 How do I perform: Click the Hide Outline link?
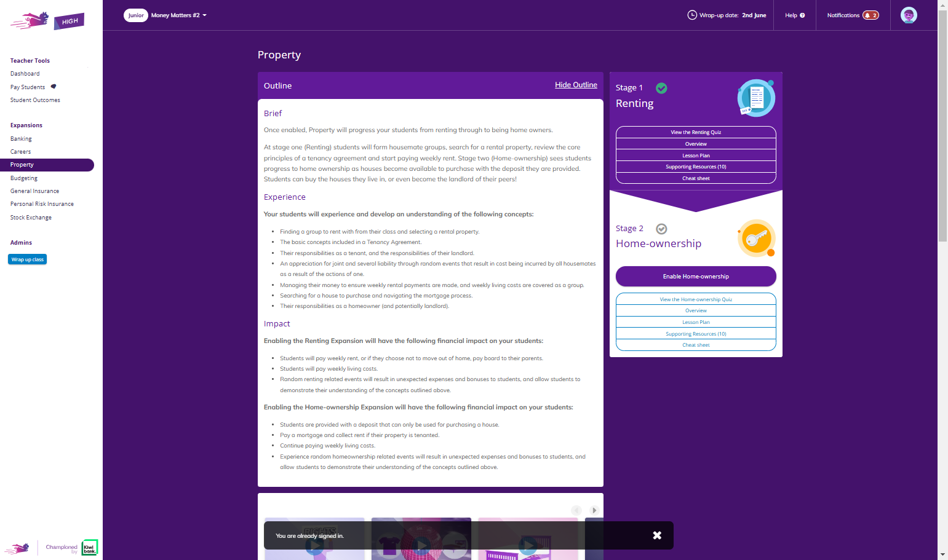[x=576, y=85]
